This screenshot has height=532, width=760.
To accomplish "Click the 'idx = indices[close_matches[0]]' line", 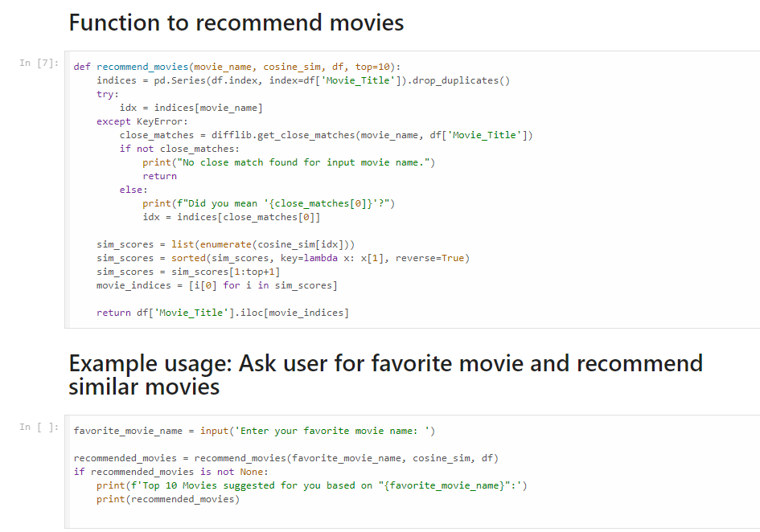I will click(231, 217).
